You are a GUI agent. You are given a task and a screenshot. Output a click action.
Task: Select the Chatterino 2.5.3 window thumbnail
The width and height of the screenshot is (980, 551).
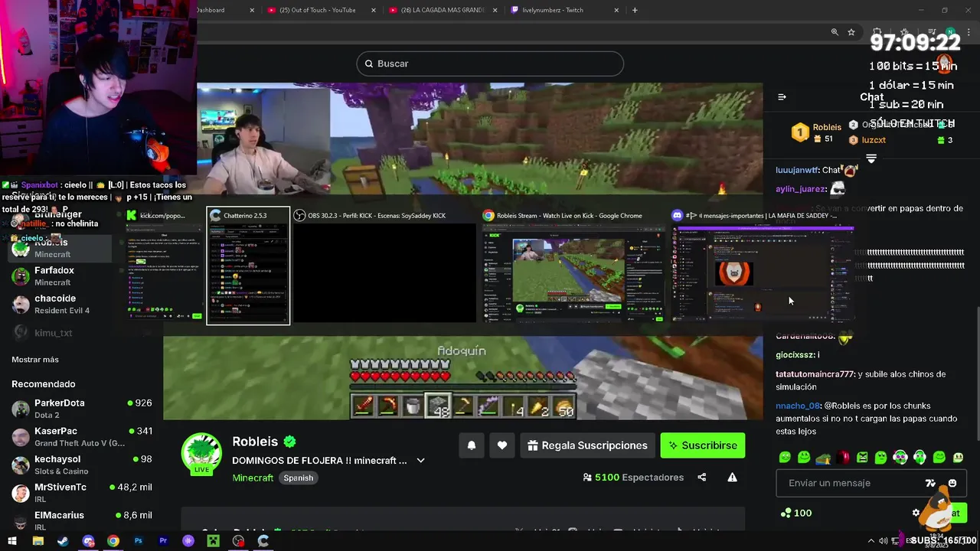click(248, 266)
